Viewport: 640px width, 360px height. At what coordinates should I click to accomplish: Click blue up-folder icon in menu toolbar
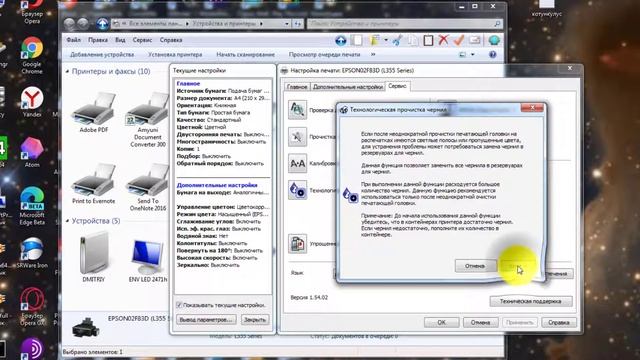pos(340,40)
